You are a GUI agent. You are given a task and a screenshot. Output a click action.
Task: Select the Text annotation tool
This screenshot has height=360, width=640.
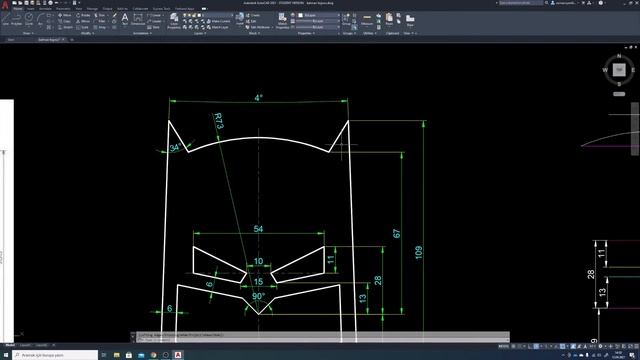(x=124, y=19)
